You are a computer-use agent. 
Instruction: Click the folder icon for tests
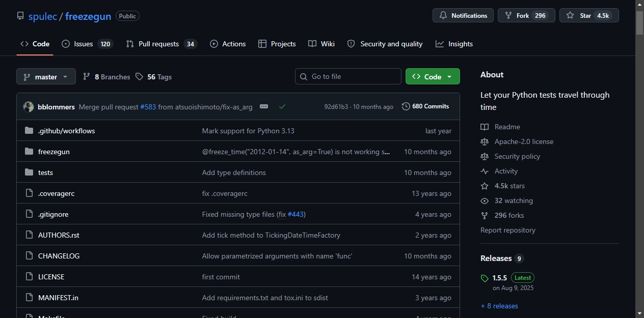click(x=29, y=172)
